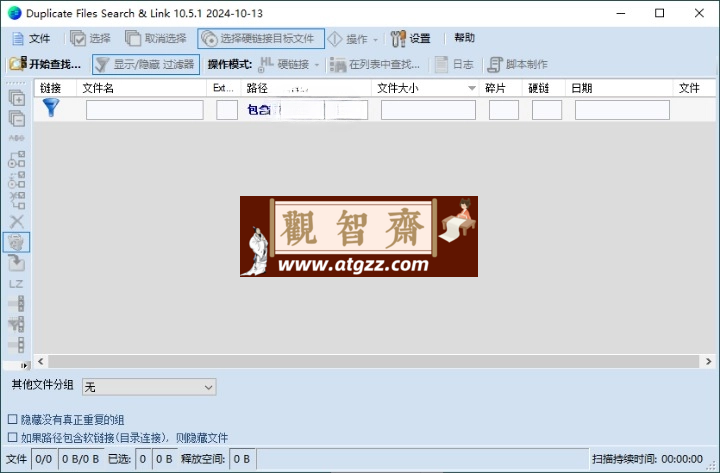Click the LZ compression sidebar icon
This screenshot has height=473, width=720.
pos(17,284)
